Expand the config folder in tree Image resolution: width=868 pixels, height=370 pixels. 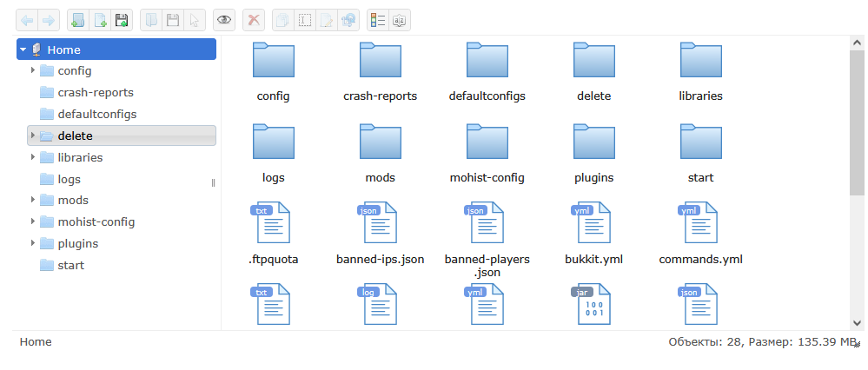33,71
